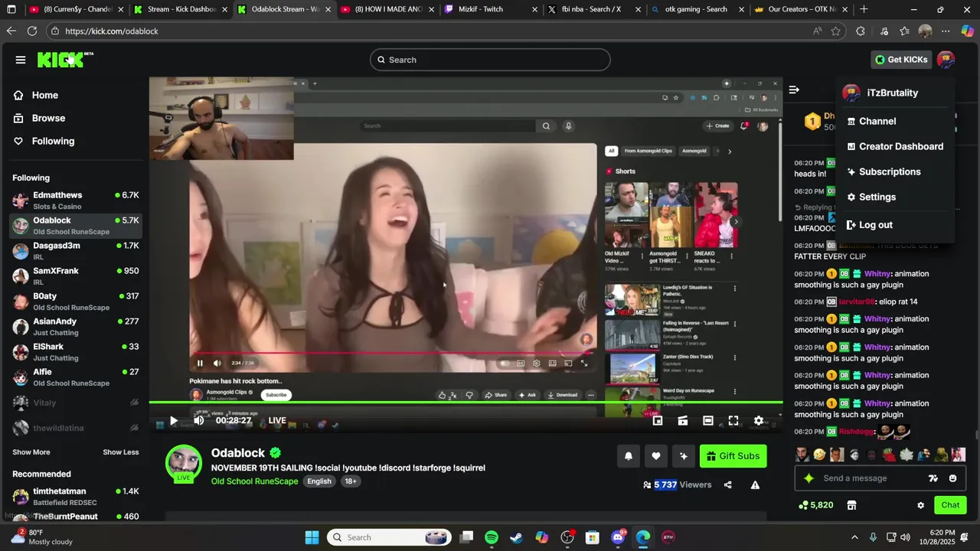Open Discord from the taskbar

tap(618, 537)
